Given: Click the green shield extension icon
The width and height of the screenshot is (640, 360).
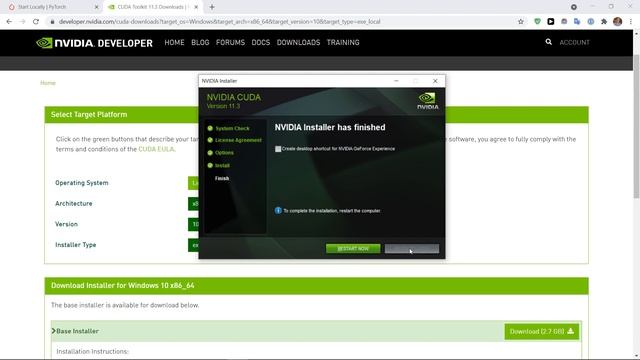Looking at the screenshot, I should 537,22.
